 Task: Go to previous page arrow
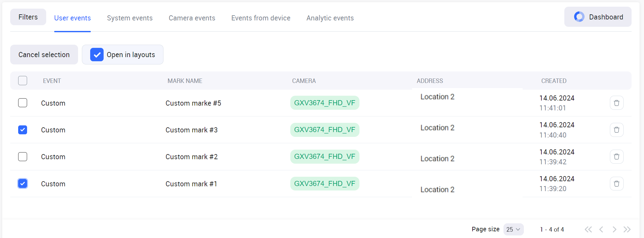pos(601,229)
